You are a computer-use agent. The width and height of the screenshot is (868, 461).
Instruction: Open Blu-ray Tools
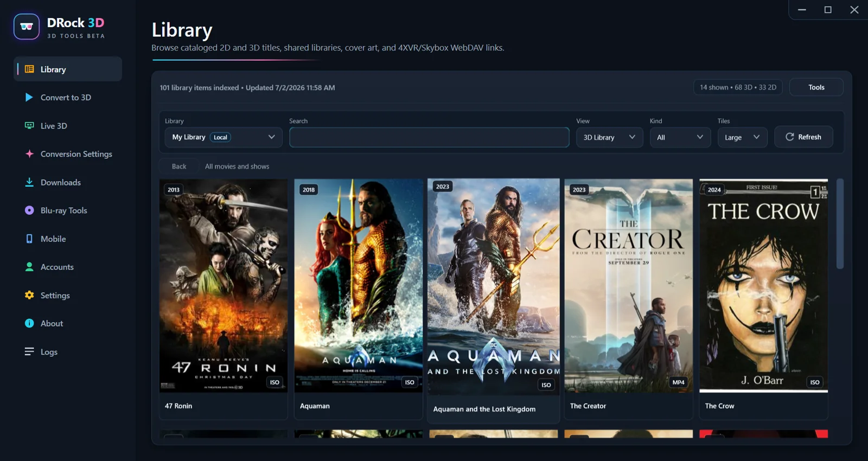68,210
